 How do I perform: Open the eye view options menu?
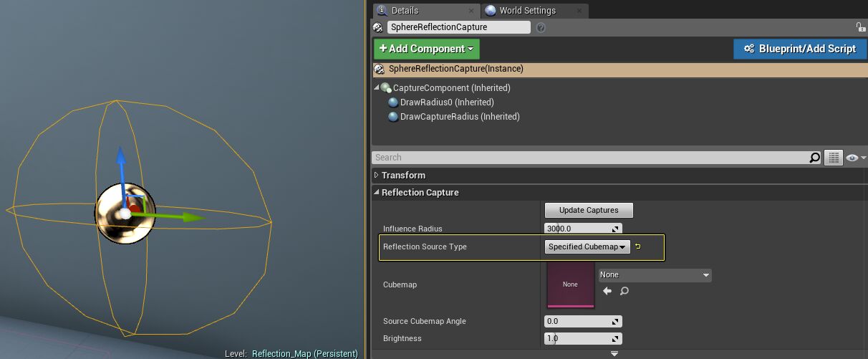click(855, 158)
